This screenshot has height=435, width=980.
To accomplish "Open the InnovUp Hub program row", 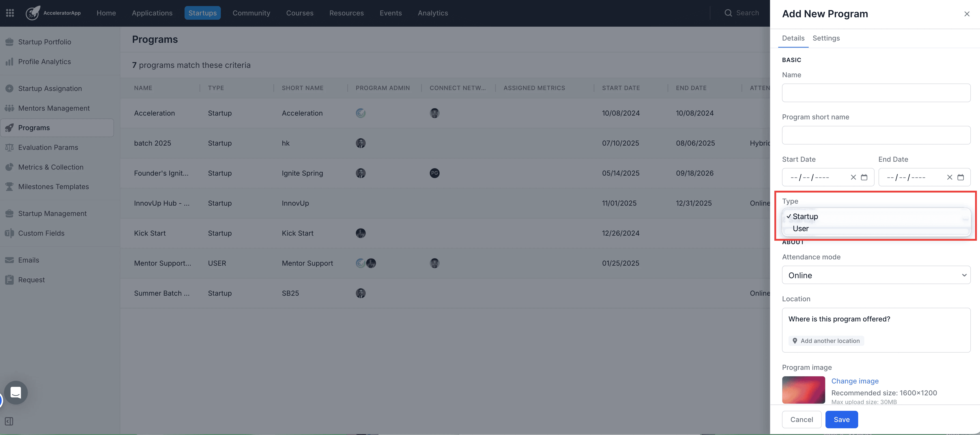I will pyautogui.click(x=445, y=203).
